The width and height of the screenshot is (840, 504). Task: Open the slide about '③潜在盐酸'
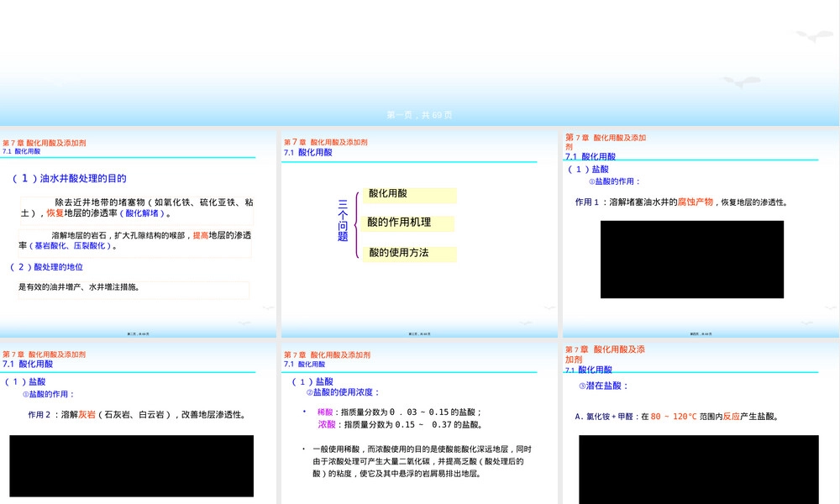701,423
